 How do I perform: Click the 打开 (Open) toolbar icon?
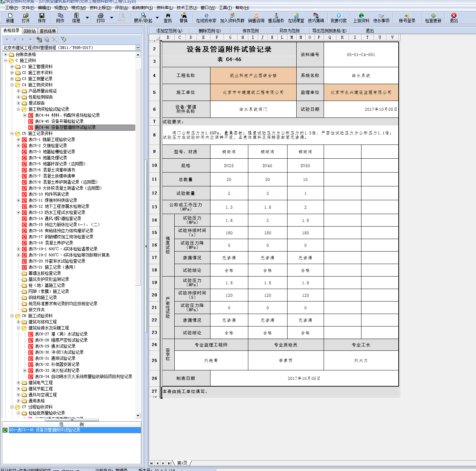click(26, 18)
